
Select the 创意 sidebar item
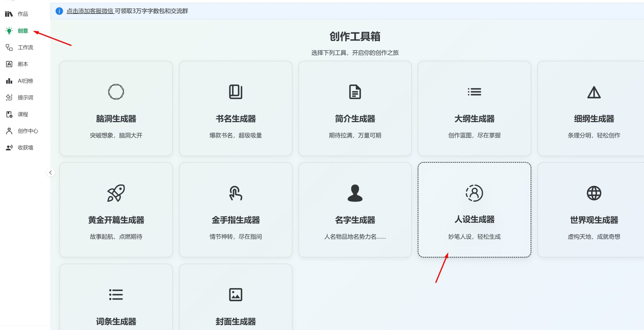point(22,31)
